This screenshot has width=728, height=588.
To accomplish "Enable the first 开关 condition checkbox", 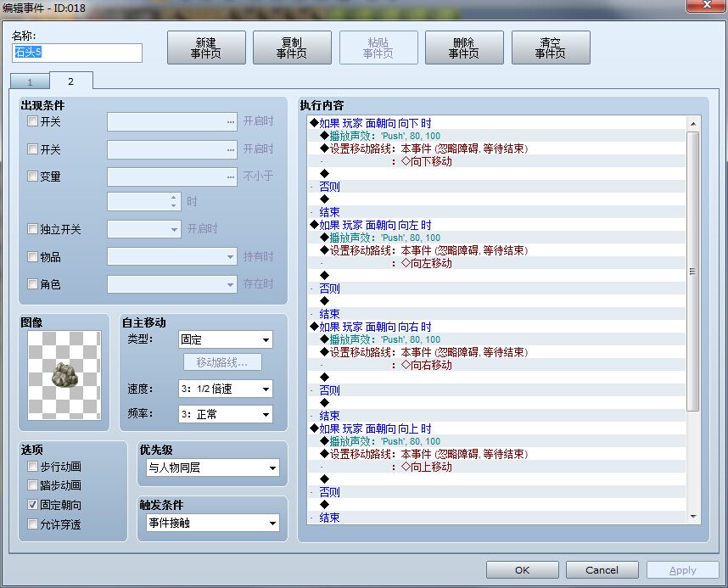I will pyautogui.click(x=32, y=121).
